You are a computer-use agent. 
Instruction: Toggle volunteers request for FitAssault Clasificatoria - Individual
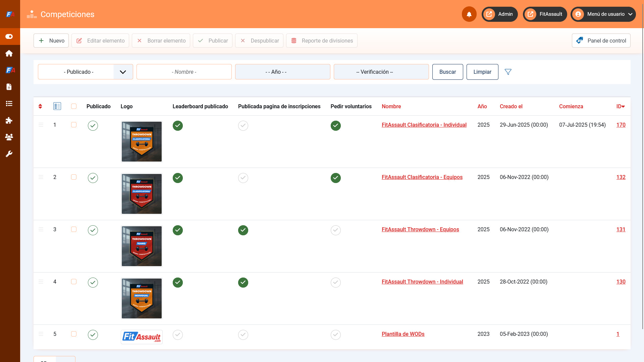click(336, 126)
